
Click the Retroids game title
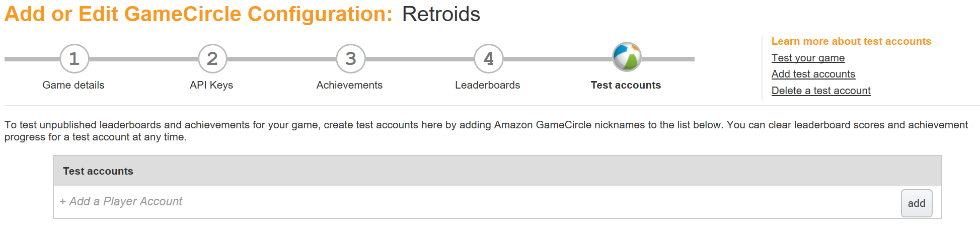point(441,14)
